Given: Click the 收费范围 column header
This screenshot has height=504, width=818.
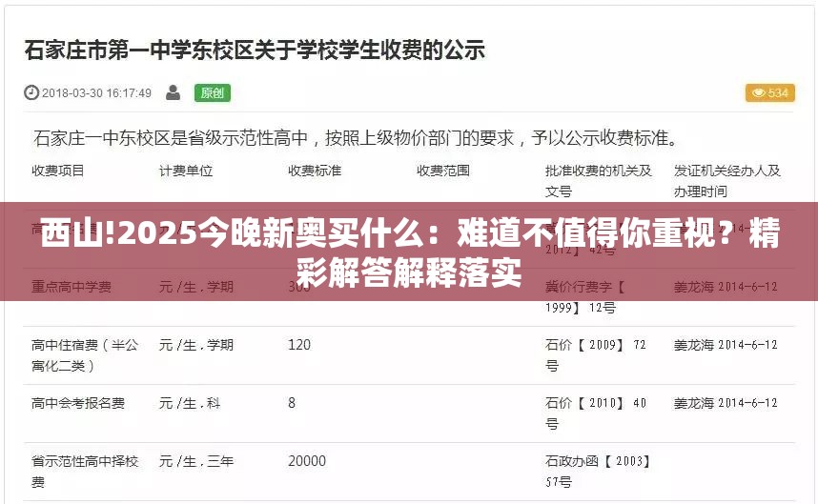Looking at the screenshot, I should (x=443, y=171).
